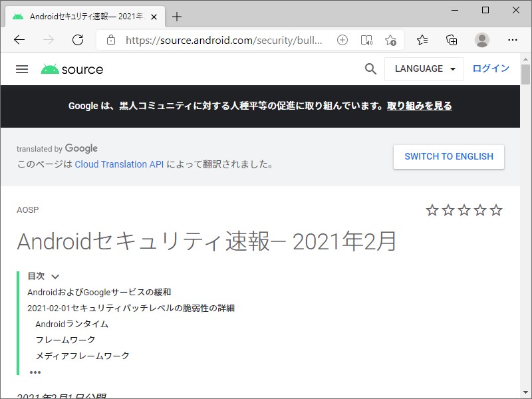
Task: Open the Cloud Translation API link
Action: (118, 164)
